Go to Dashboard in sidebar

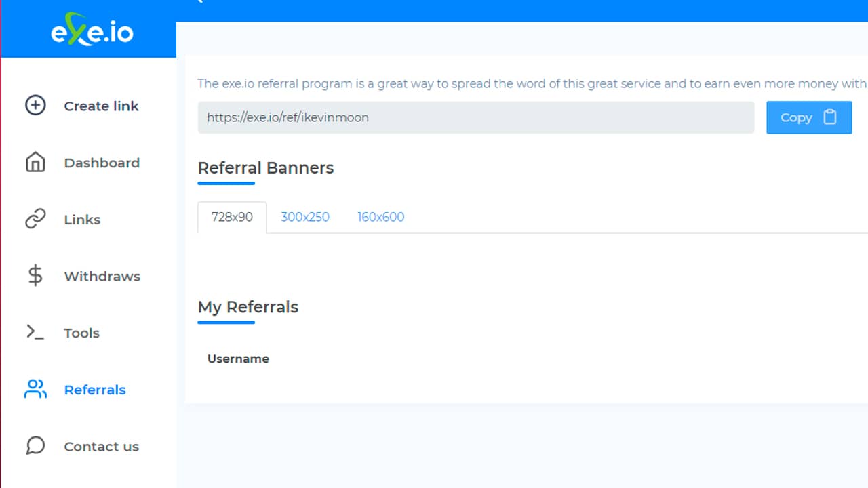point(102,163)
